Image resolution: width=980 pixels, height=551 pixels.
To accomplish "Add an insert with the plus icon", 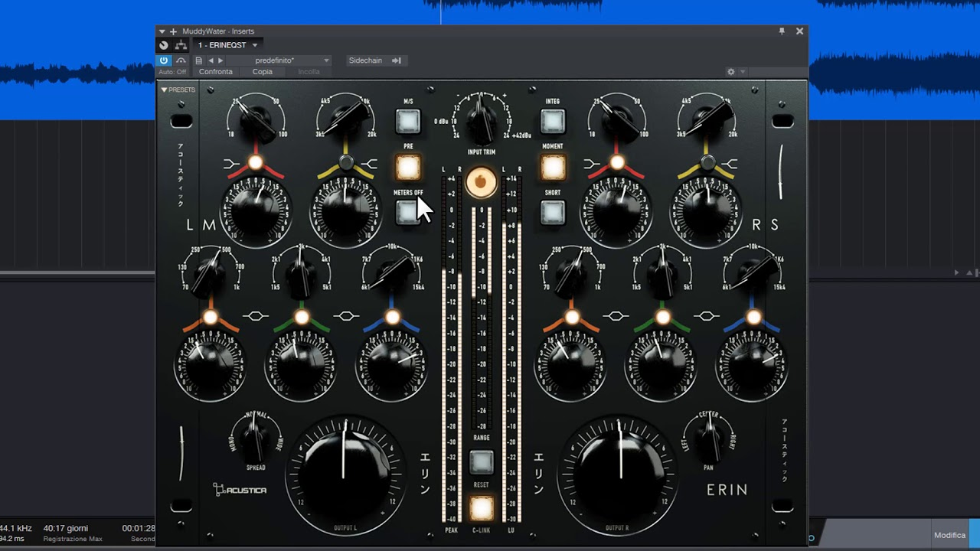I will (173, 31).
